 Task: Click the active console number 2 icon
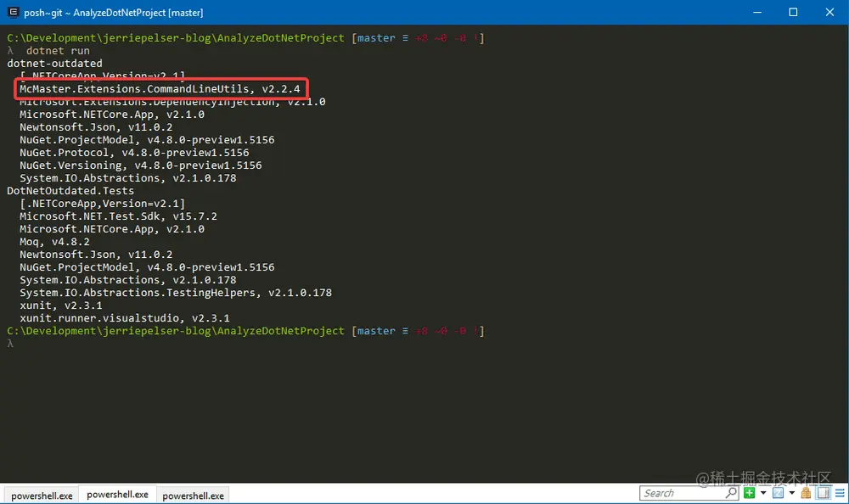click(778, 493)
